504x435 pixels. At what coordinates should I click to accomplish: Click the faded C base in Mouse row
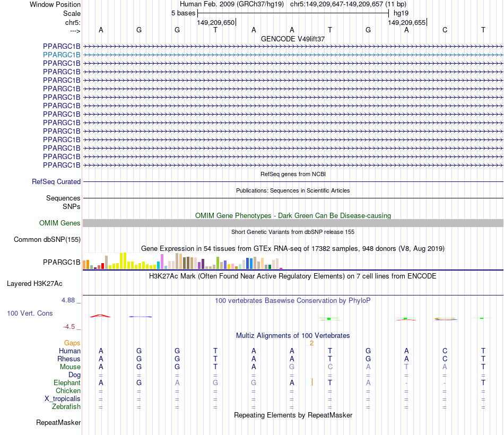point(330,367)
